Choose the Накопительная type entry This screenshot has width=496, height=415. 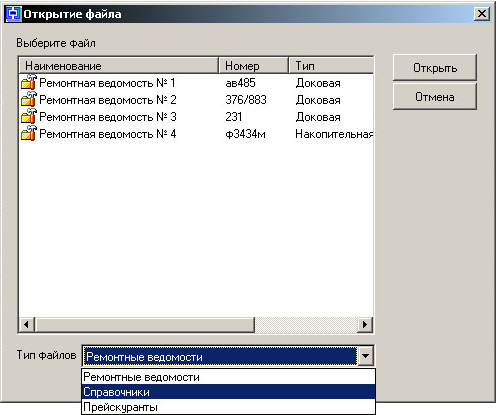click(x=334, y=134)
